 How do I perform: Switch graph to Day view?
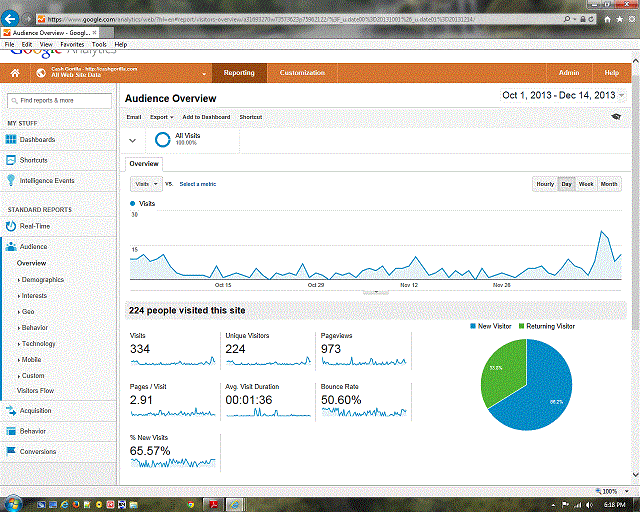coord(566,184)
